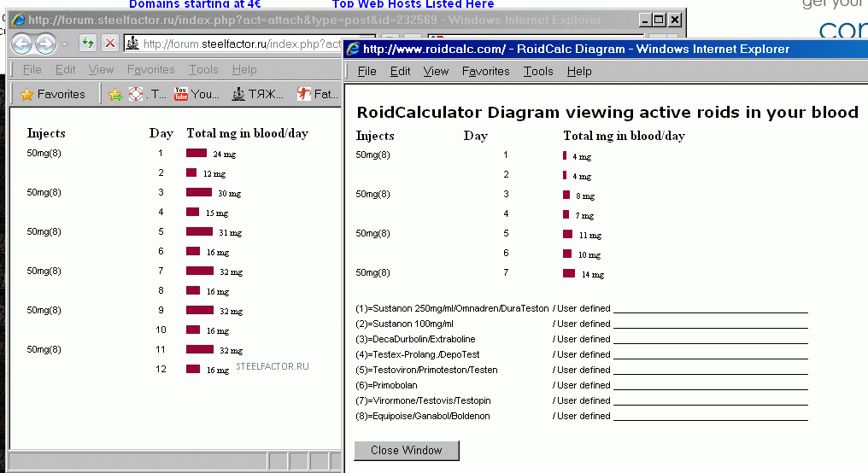The height and width of the screenshot is (473, 868).
Task: Open Help menu in RoidCalc window
Action: (579, 71)
